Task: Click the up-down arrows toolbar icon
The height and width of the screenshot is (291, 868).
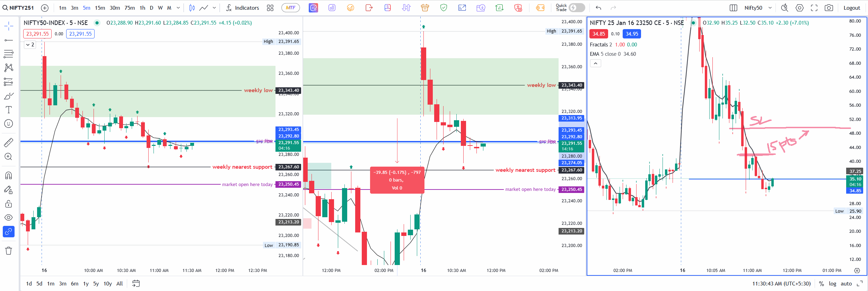Action: tap(406, 8)
